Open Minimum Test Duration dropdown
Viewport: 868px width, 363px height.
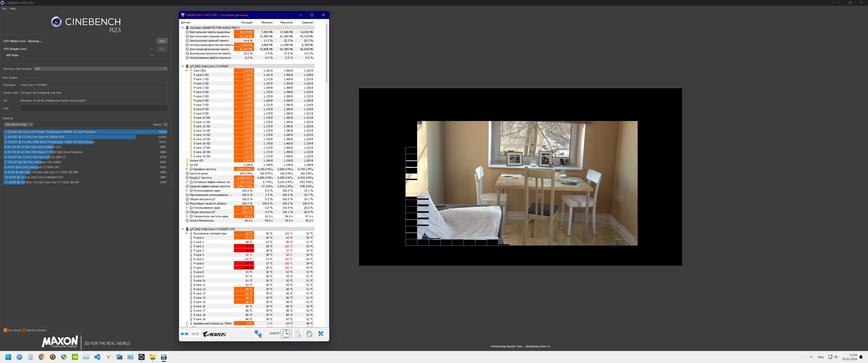point(101,69)
